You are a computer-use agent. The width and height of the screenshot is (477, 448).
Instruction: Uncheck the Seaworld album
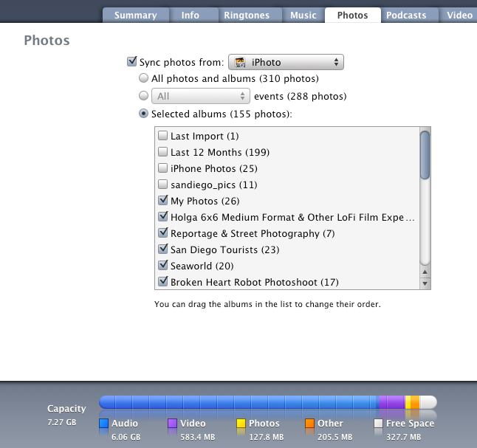coord(163,265)
